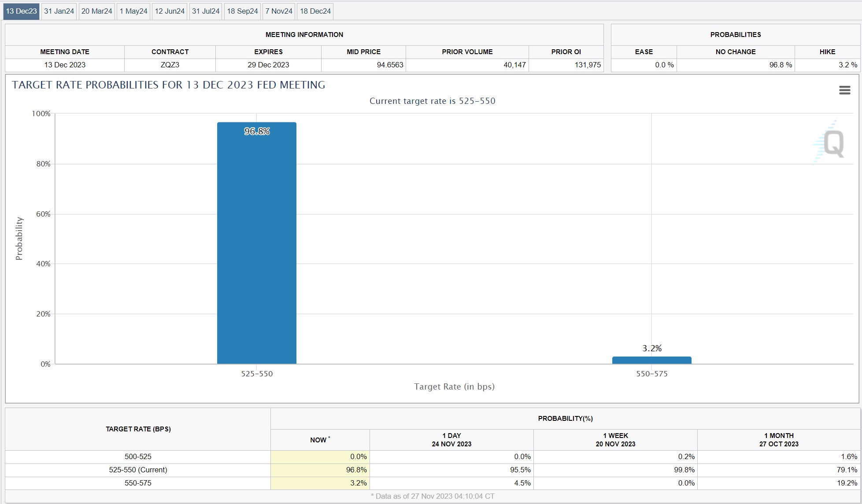
Task: Click the ZQZ3 contract cell
Action: click(170, 65)
